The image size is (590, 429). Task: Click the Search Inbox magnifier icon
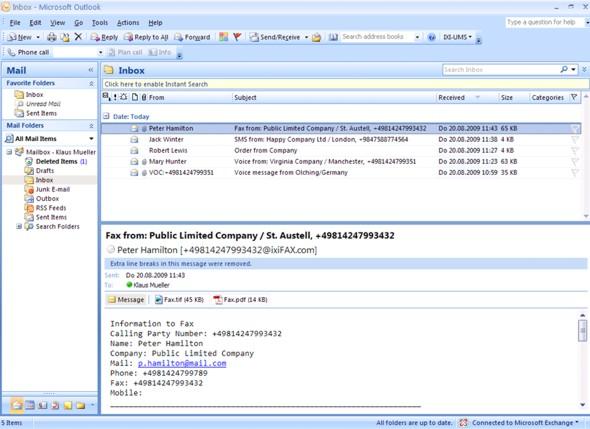pos(564,69)
